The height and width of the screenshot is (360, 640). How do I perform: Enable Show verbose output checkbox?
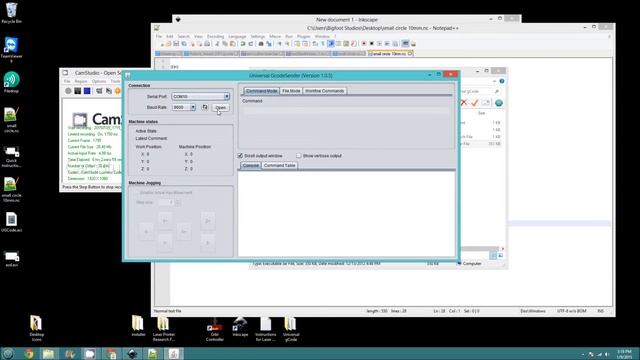coord(299,156)
